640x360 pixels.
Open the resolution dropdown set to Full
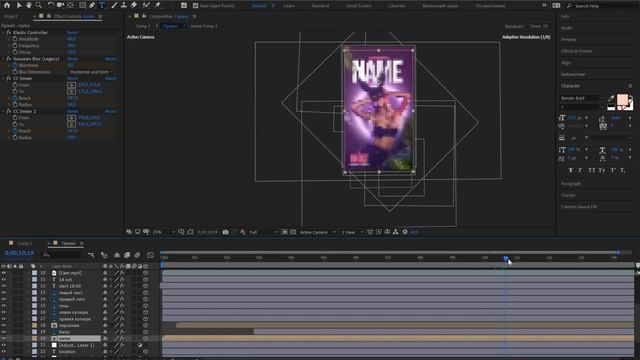coord(263,232)
